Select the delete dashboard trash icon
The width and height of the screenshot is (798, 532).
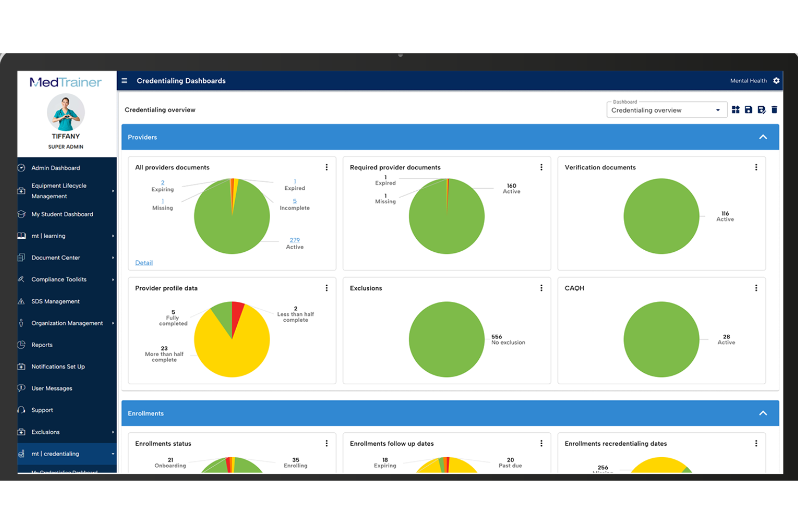click(x=775, y=109)
